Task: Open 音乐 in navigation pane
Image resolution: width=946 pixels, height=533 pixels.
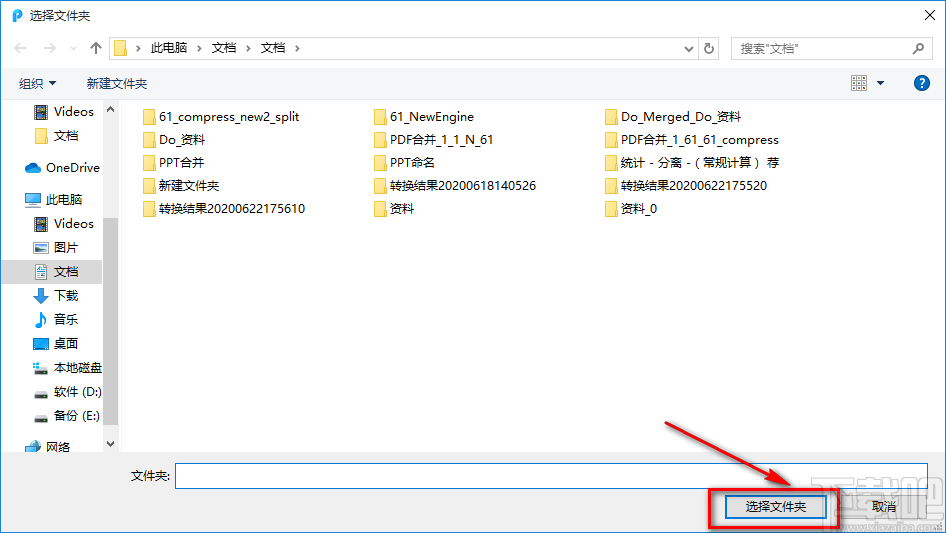Action: click(x=56, y=319)
